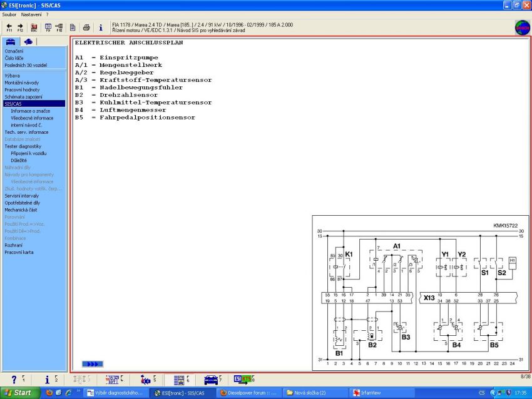Open the Nastavení menu
This screenshot has width=532, height=399.
tap(31, 14)
